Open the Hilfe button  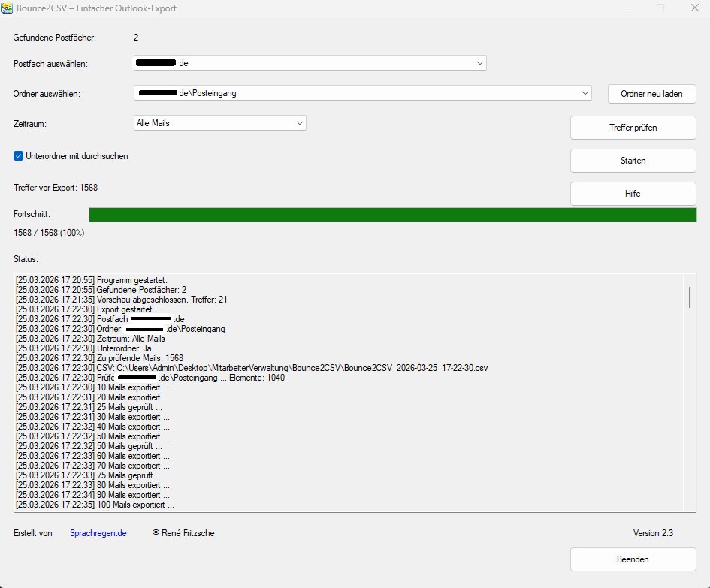[633, 194]
